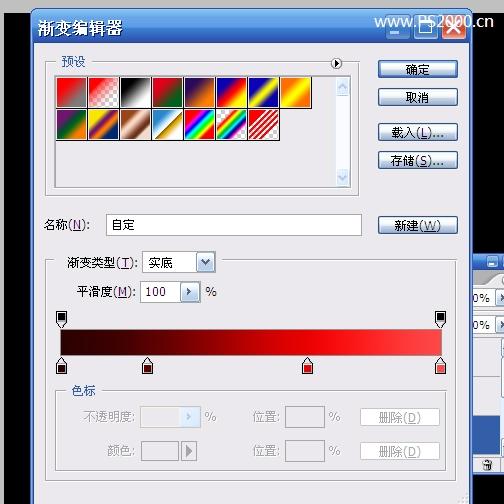Viewport: 504px width, 504px height.
Task: Maximize the gradient editor dialog
Action: tap(425, 28)
